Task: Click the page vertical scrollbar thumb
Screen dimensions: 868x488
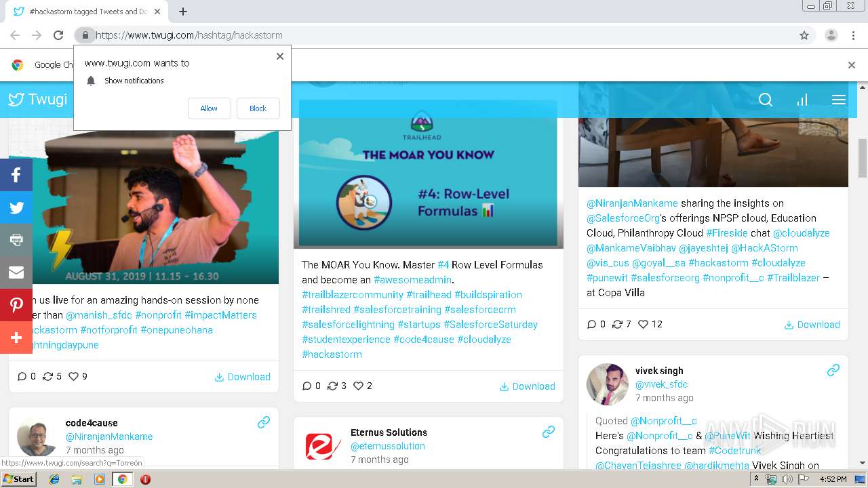Action: (863, 157)
